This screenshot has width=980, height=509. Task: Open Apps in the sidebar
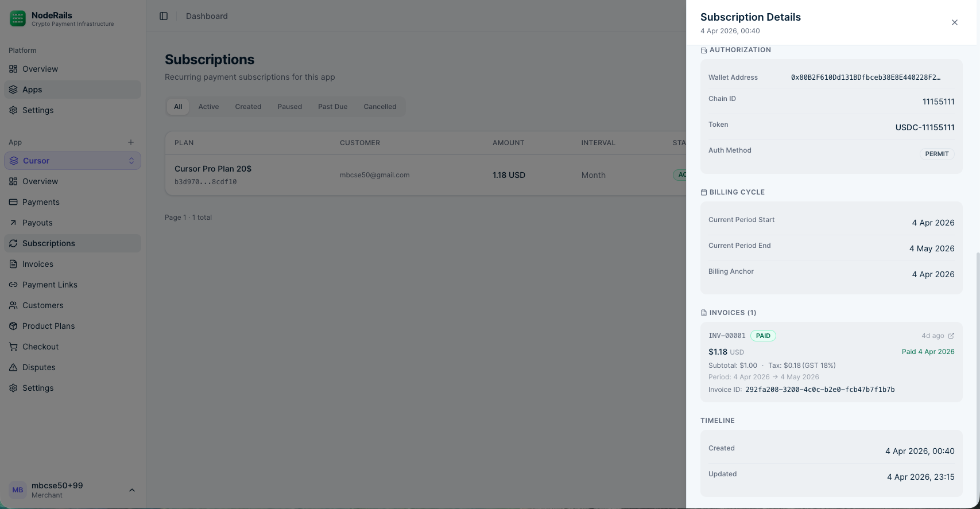coord(72,90)
